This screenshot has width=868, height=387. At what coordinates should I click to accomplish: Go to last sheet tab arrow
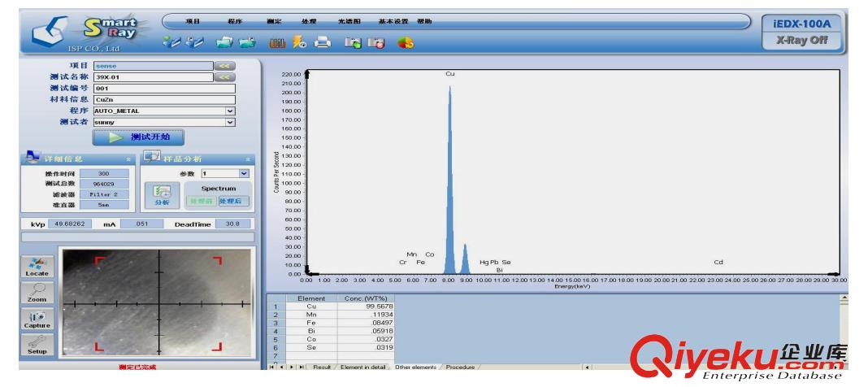(302, 367)
